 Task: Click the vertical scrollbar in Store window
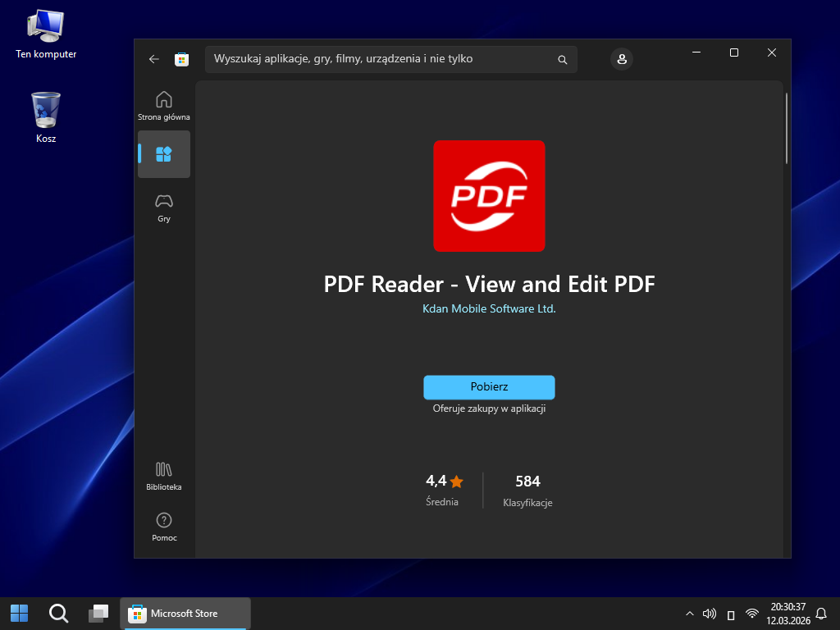click(786, 130)
